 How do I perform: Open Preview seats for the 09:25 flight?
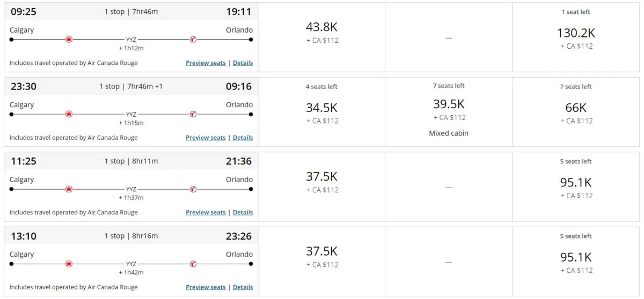206,63
